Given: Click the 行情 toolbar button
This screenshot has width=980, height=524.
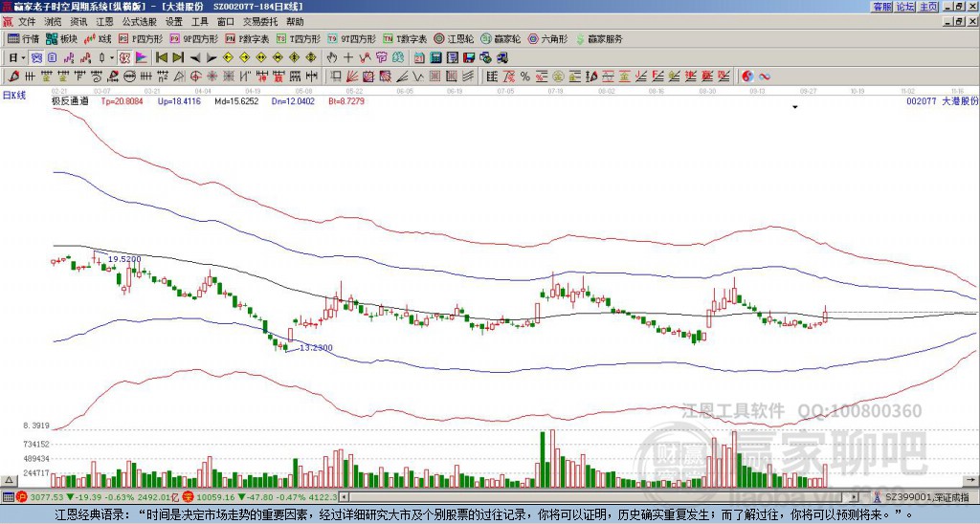Looking at the screenshot, I should point(23,38).
